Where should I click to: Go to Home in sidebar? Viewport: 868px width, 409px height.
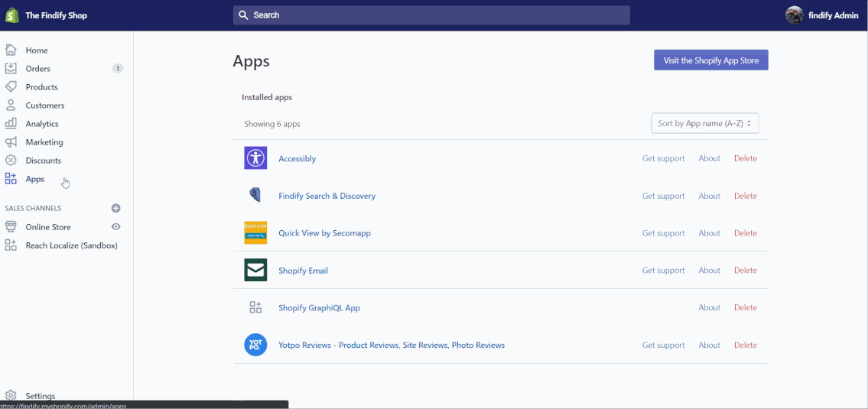pos(37,50)
